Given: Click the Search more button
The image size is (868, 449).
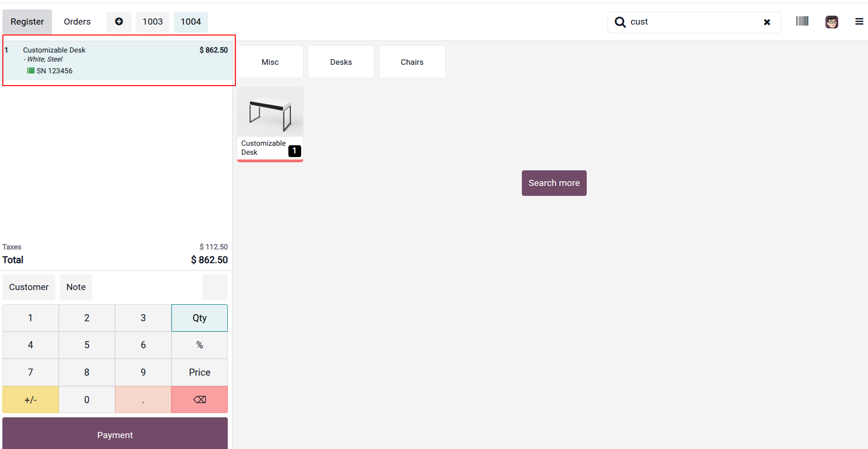Looking at the screenshot, I should (554, 183).
